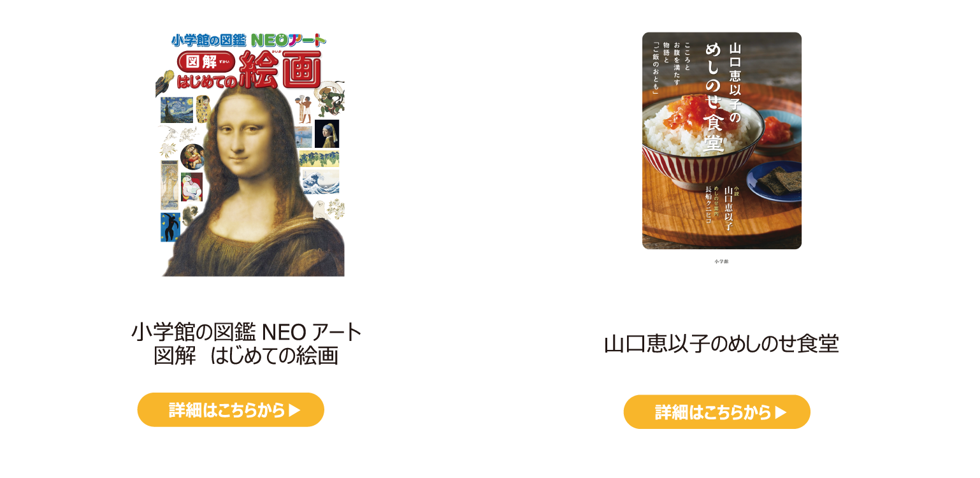The height and width of the screenshot is (478, 980).
Task: Click the Great Wave painting on the art cover
Action: tap(321, 182)
